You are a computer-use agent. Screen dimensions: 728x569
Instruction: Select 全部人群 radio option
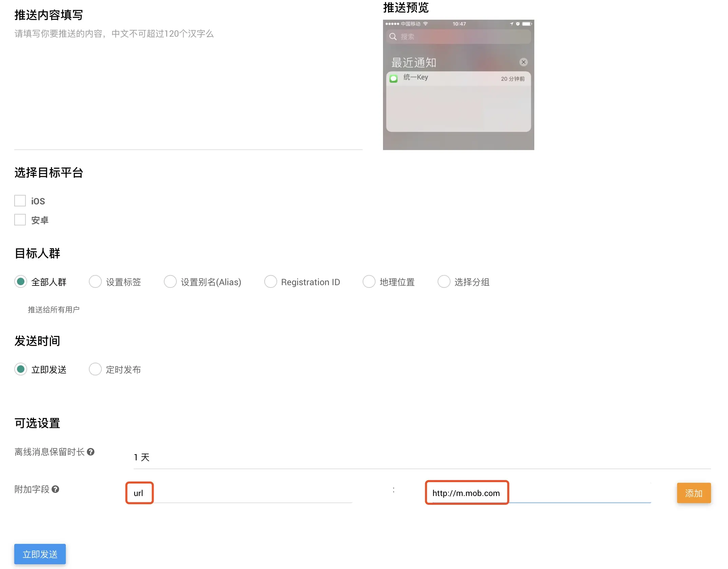pos(21,281)
